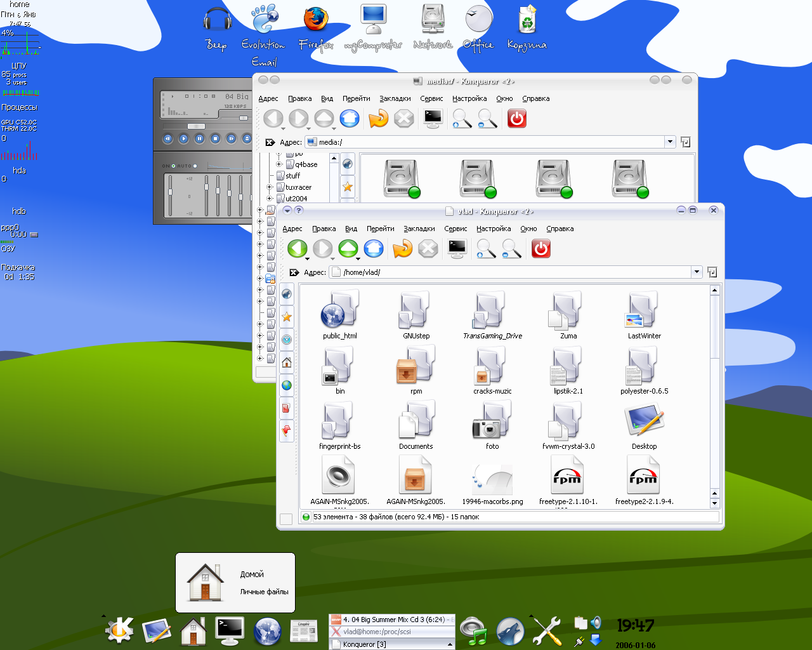This screenshot has height=650, width=812.
Task: Click the media player seek slider handle
Action: pyautogui.click(x=197, y=126)
